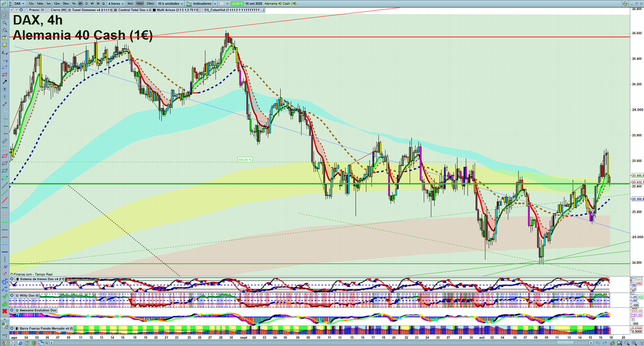
Task: Click the Tunel Domenec v4 indicator label
Action: point(92,10)
